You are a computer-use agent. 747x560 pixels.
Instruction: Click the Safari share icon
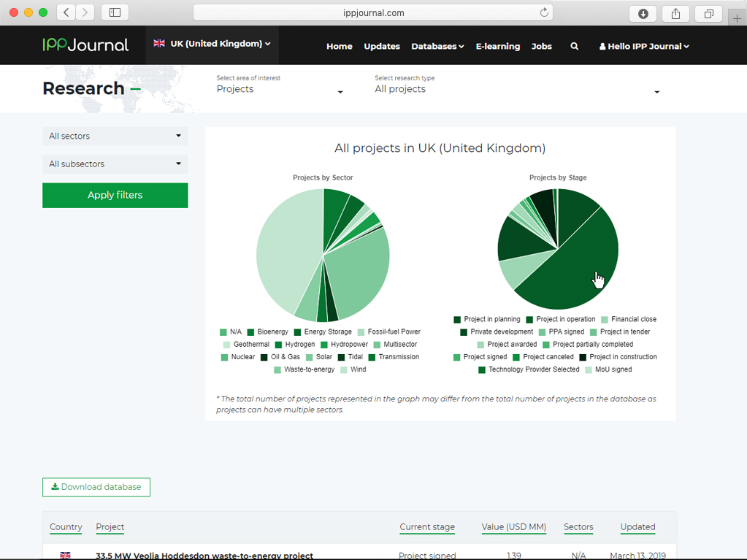click(675, 13)
